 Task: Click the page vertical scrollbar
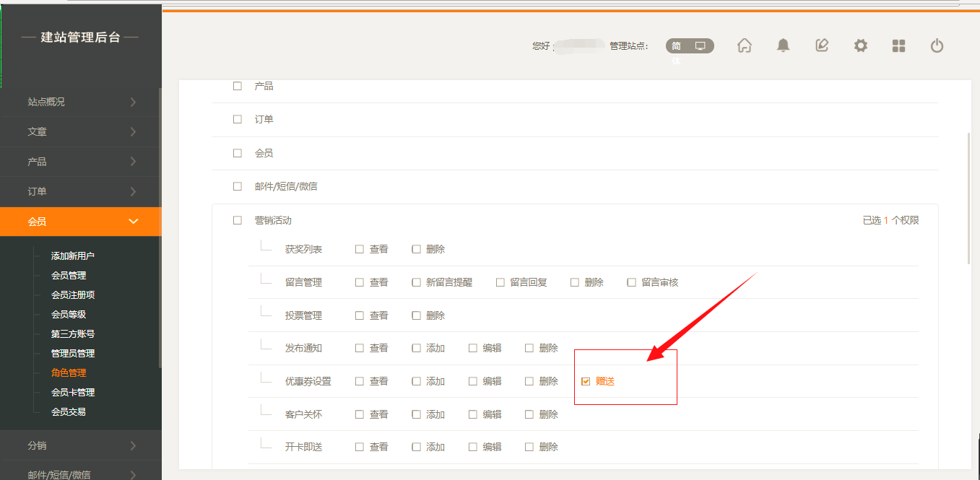tap(968, 198)
